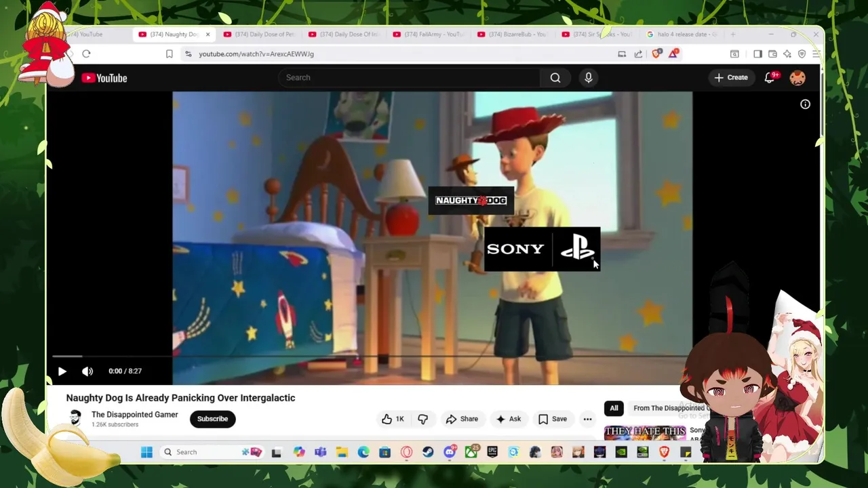
Task: Dislike the video with thumbs-down
Action: (x=423, y=419)
